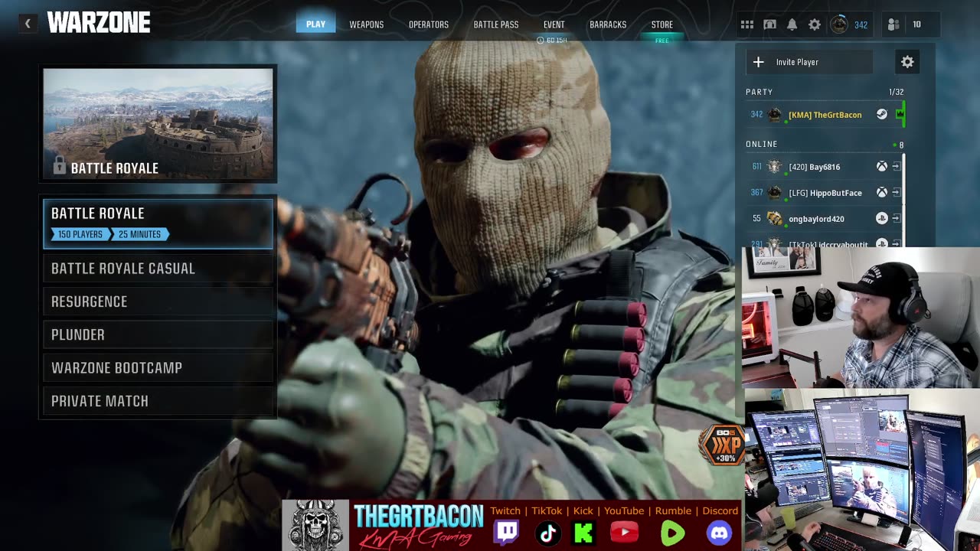Image resolution: width=980 pixels, height=551 pixels.
Task: Click PlayStation icon next to ongbaylord420
Action: tap(882, 218)
